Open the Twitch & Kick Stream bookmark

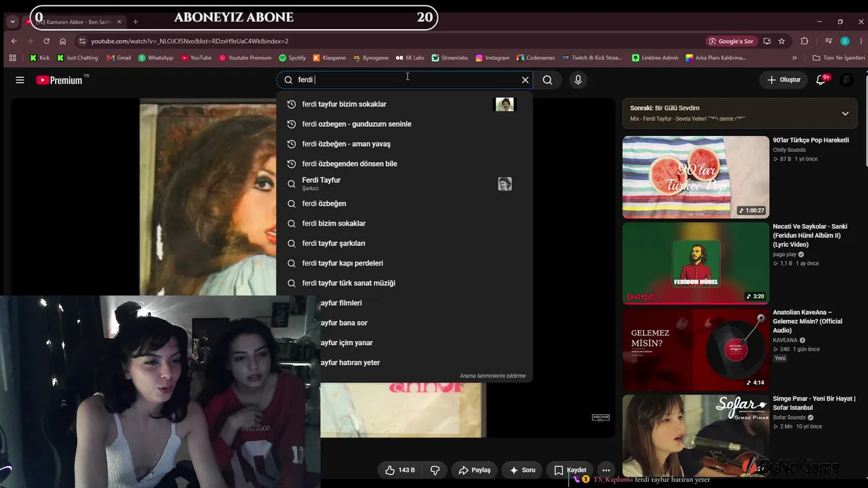pos(591,58)
